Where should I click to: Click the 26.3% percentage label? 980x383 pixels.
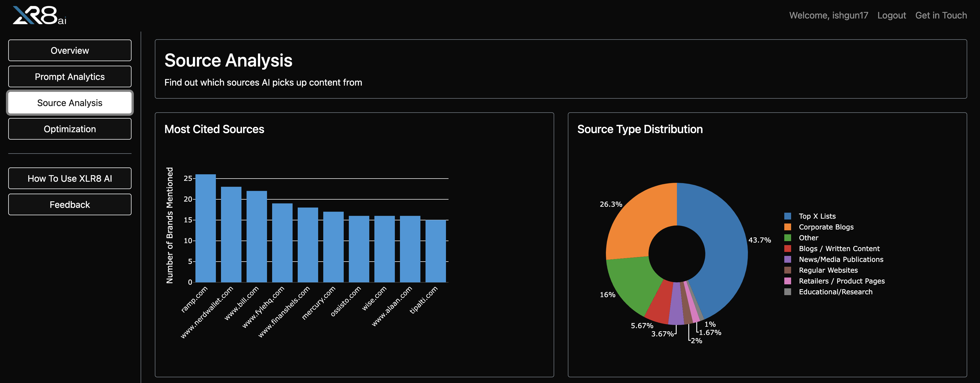(611, 204)
